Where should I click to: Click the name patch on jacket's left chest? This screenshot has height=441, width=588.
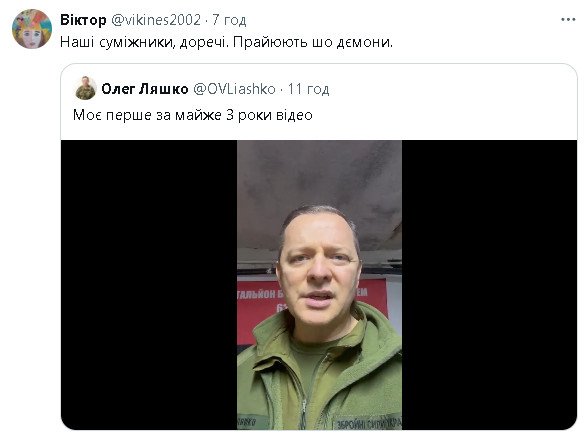point(248,422)
